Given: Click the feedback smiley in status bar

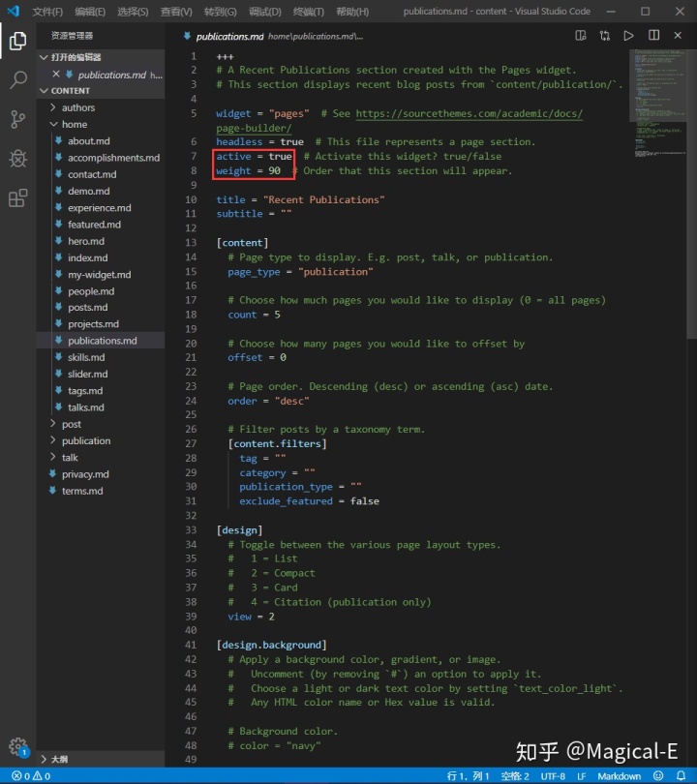Looking at the screenshot, I should (658, 776).
